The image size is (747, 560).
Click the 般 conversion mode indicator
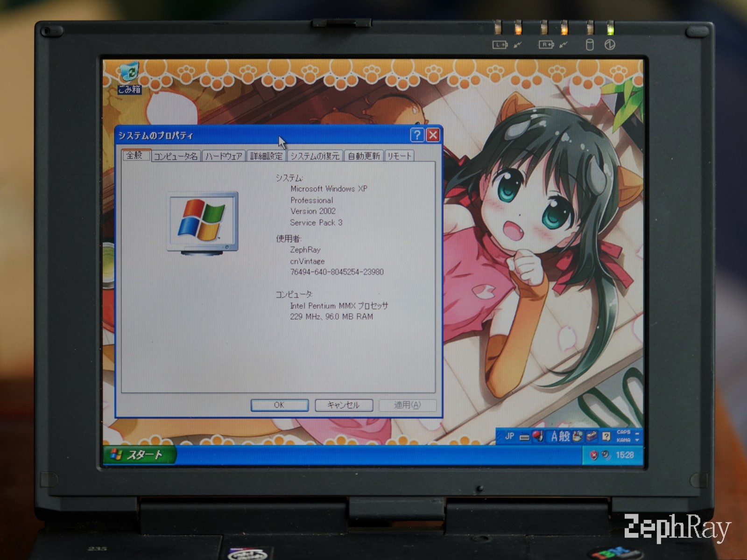click(564, 437)
